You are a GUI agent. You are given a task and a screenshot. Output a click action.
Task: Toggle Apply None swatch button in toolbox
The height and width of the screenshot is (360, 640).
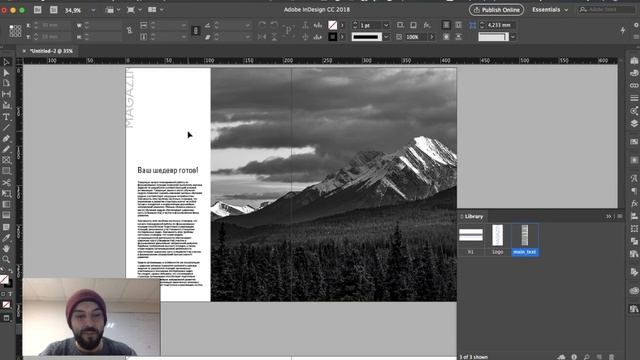coord(6,304)
